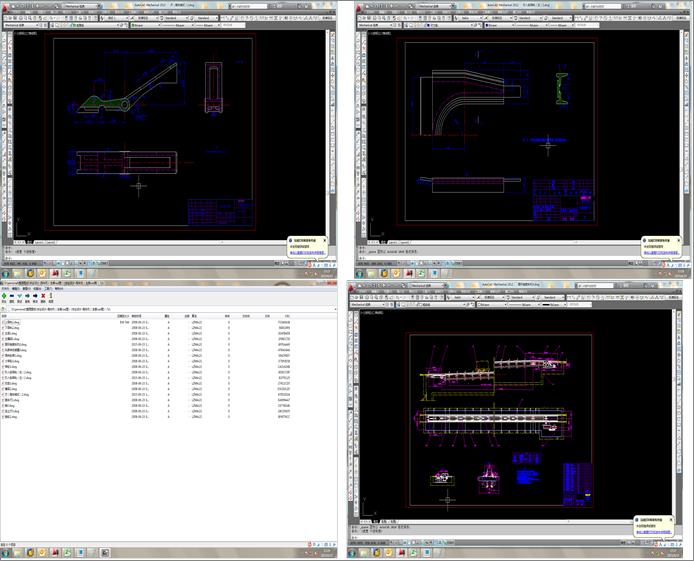The image size is (694, 561).
Task: Click the Test checkmark icon in 7-Zip
Action: pyautogui.click(x=19, y=296)
